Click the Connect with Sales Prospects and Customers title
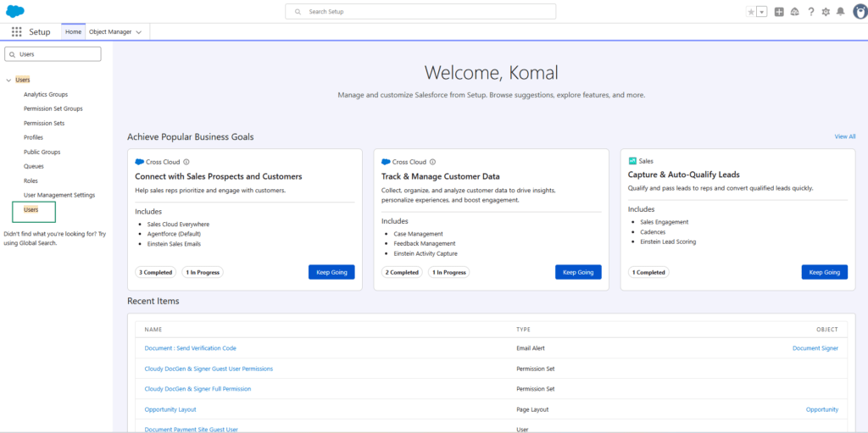The image size is (868, 433). pos(219,176)
